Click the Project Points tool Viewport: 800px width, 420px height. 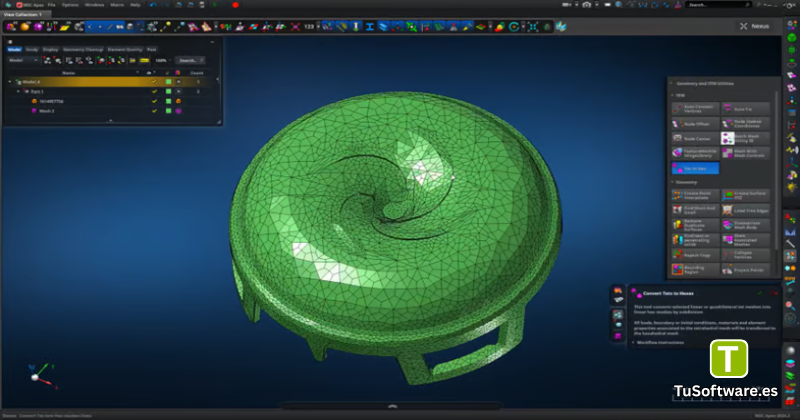coord(745,269)
